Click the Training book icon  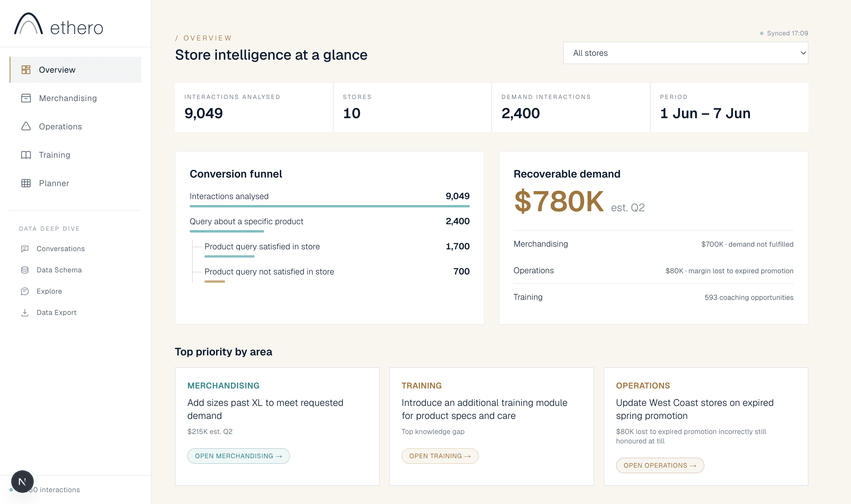pos(26,155)
